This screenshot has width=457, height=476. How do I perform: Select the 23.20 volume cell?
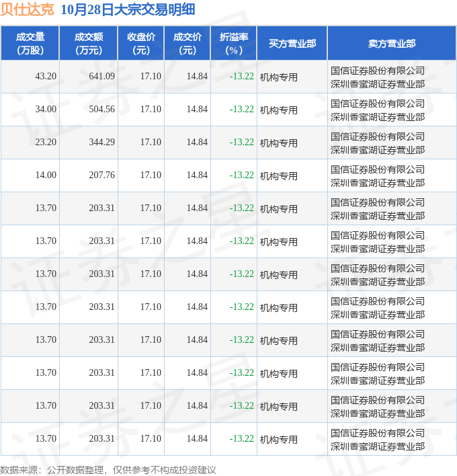pos(46,143)
